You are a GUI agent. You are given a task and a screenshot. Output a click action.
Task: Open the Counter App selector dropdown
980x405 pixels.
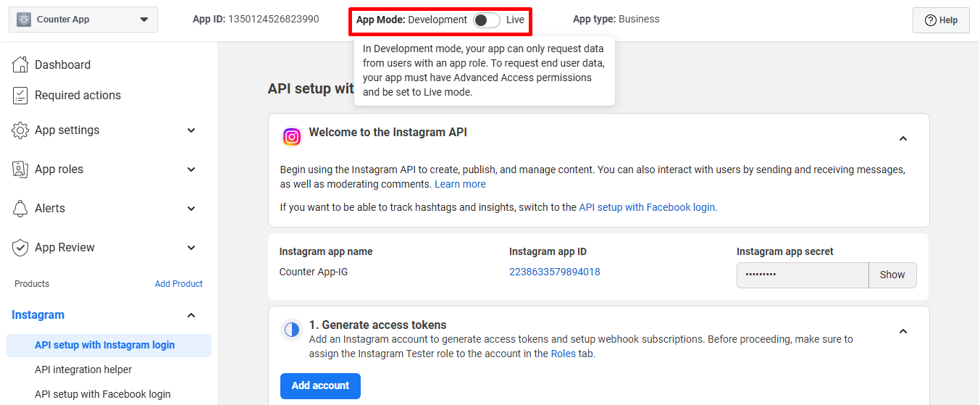[83, 20]
